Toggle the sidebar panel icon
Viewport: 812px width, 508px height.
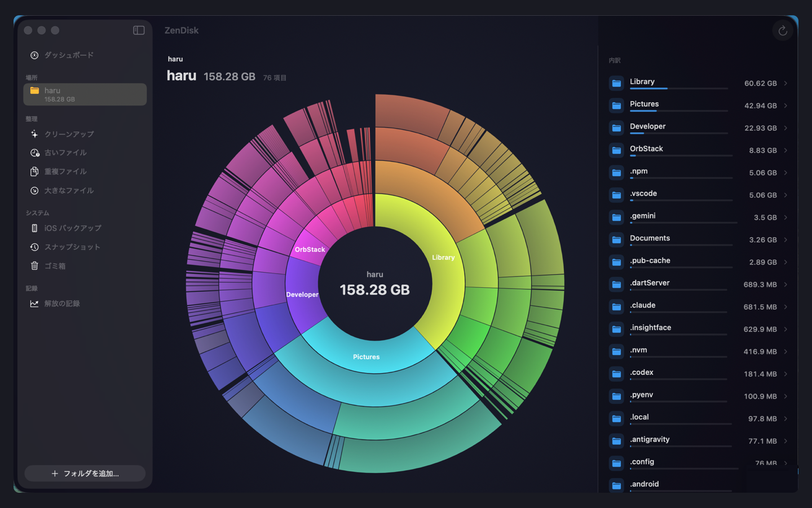click(139, 30)
